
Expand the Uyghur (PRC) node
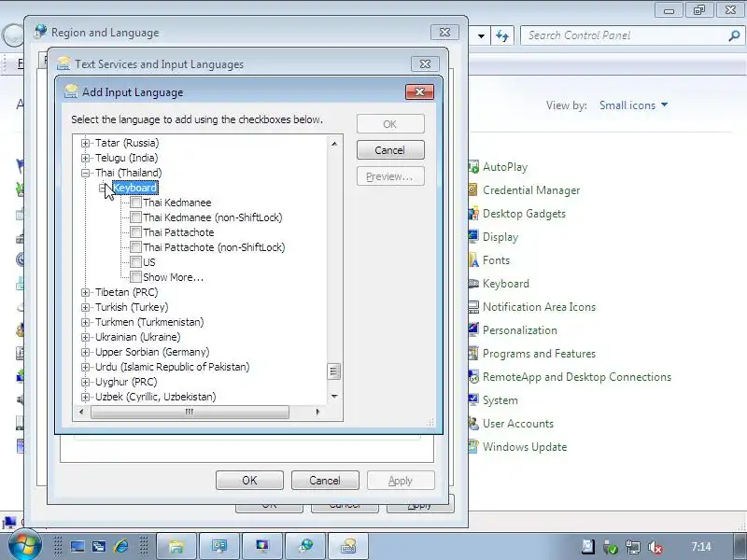click(85, 382)
